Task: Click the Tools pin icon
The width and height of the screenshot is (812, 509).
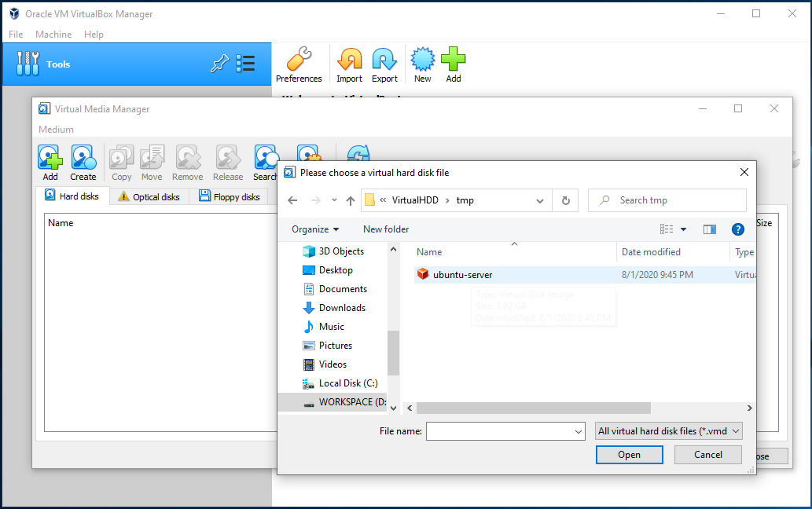Action: click(219, 64)
